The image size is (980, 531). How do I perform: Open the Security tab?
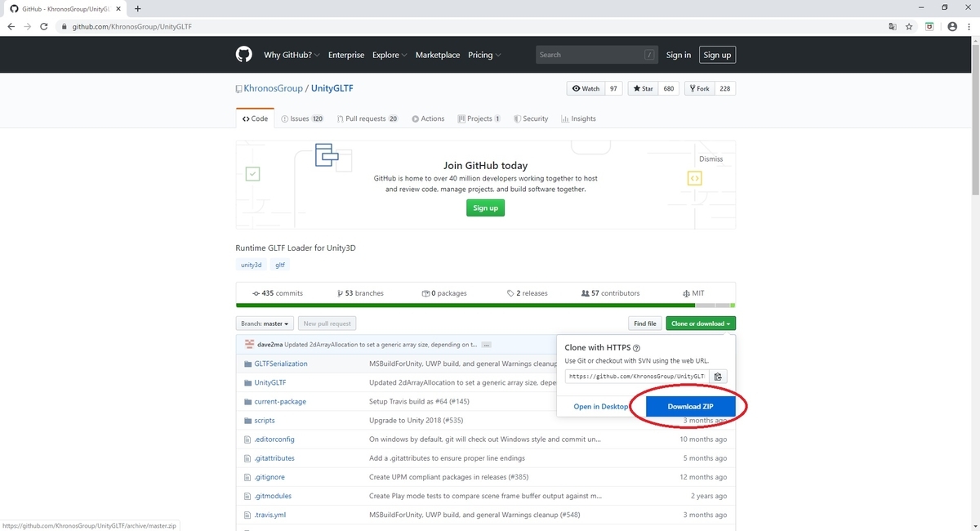[531, 118]
